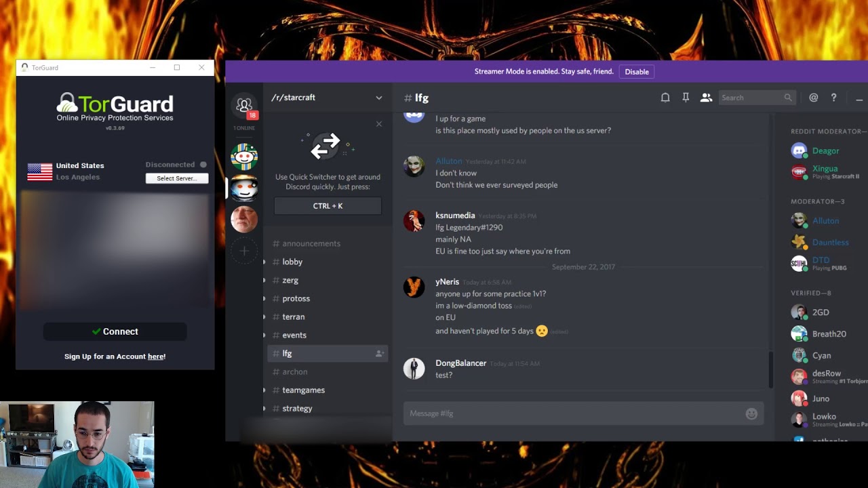Click ksnumedia's username in chat
The height and width of the screenshot is (488, 868).
tap(455, 216)
